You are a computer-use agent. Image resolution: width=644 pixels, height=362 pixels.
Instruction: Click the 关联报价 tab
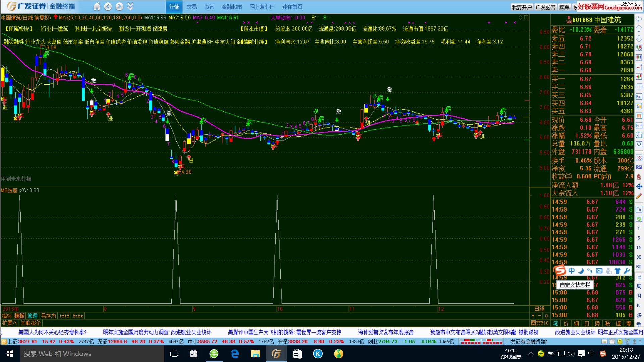point(31,323)
